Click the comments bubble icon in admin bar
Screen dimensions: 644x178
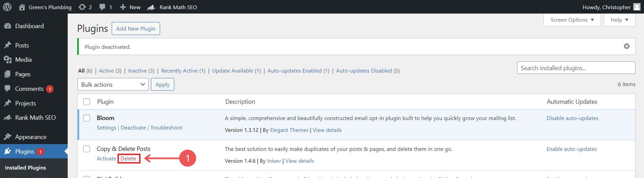coord(103,7)
